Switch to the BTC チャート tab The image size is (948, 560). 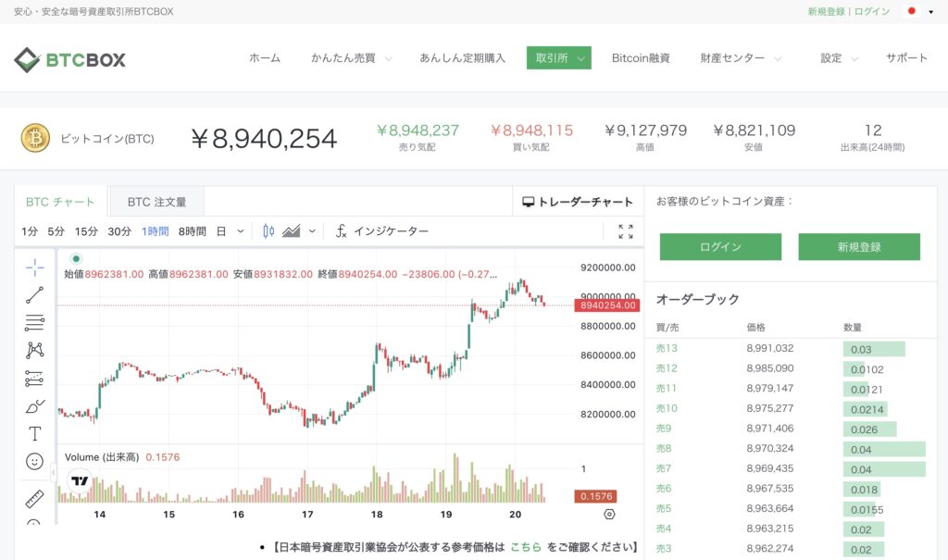tap(60, 202)
